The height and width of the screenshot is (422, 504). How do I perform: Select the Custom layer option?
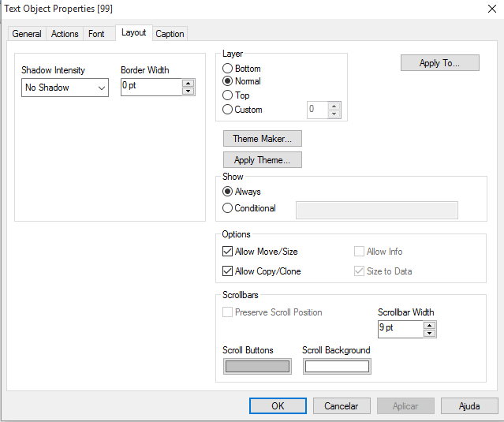tap(228, 110)
